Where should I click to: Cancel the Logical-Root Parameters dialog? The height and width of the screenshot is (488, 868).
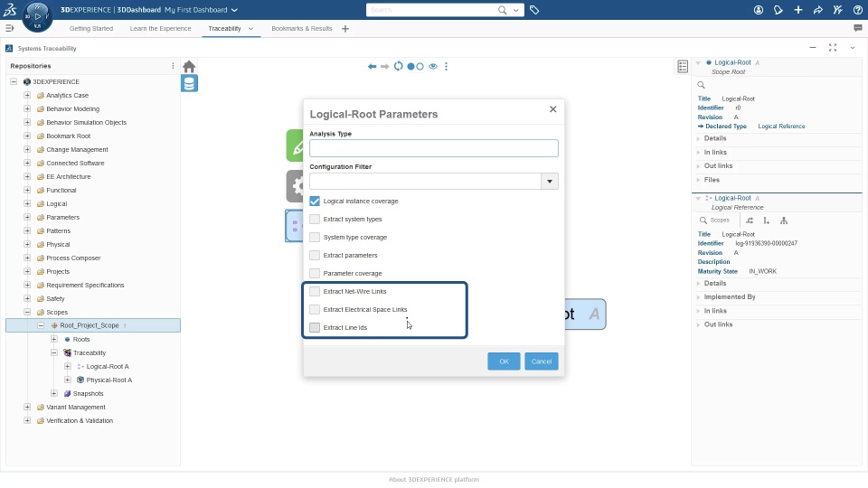542,361
